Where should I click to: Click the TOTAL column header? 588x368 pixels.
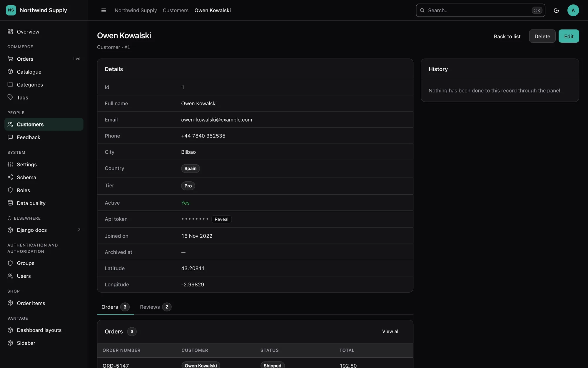[x=347, y=350]
